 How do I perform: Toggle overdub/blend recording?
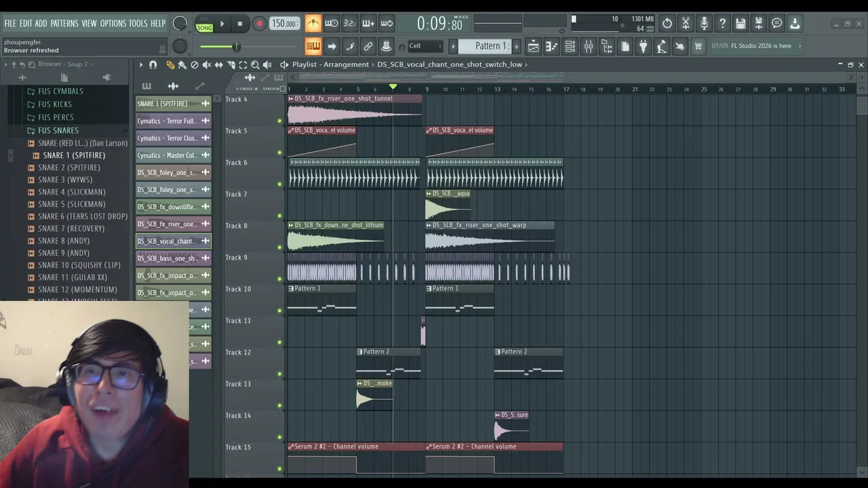368,24
